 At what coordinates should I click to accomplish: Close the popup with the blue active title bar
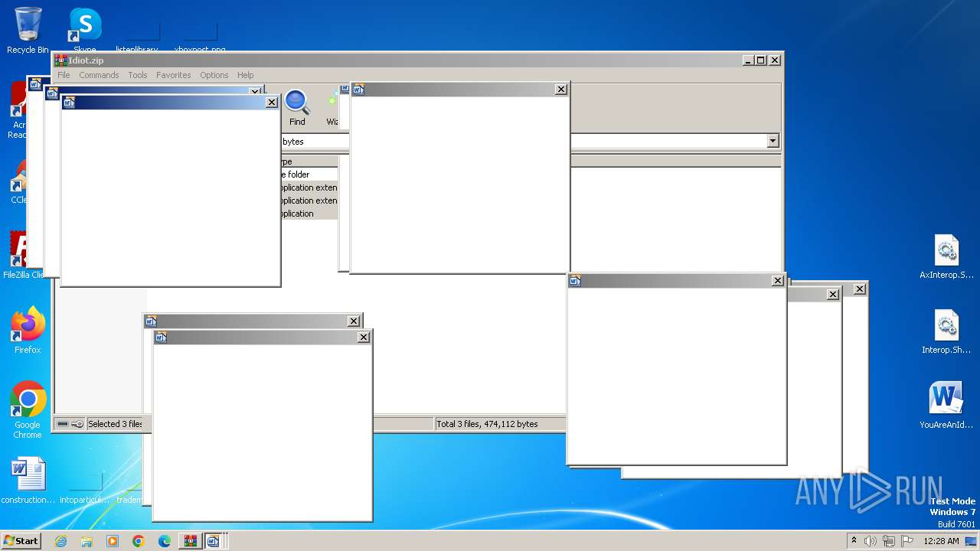tap(271, 102)
